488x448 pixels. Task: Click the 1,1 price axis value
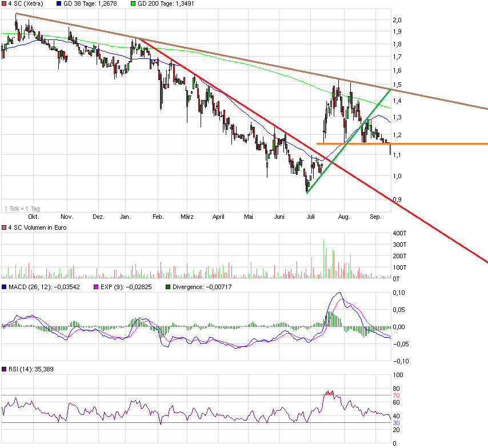(397, 155)
